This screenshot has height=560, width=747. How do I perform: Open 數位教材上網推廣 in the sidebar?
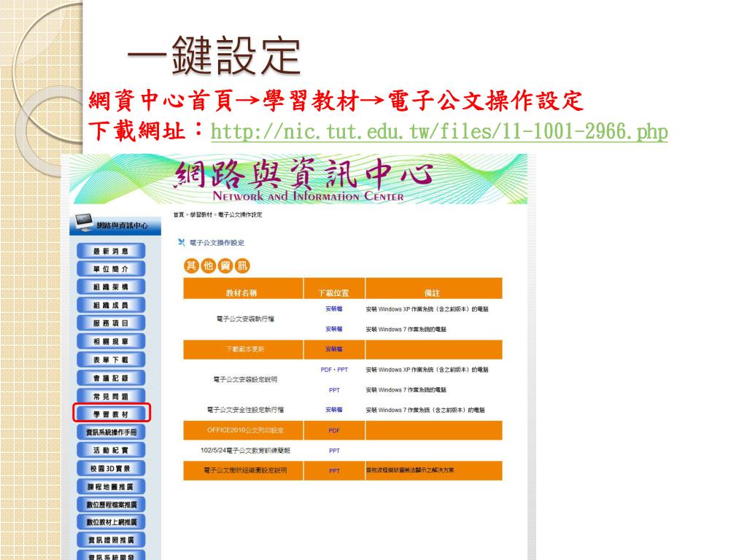pyautogui.click(x=111, y=522)
